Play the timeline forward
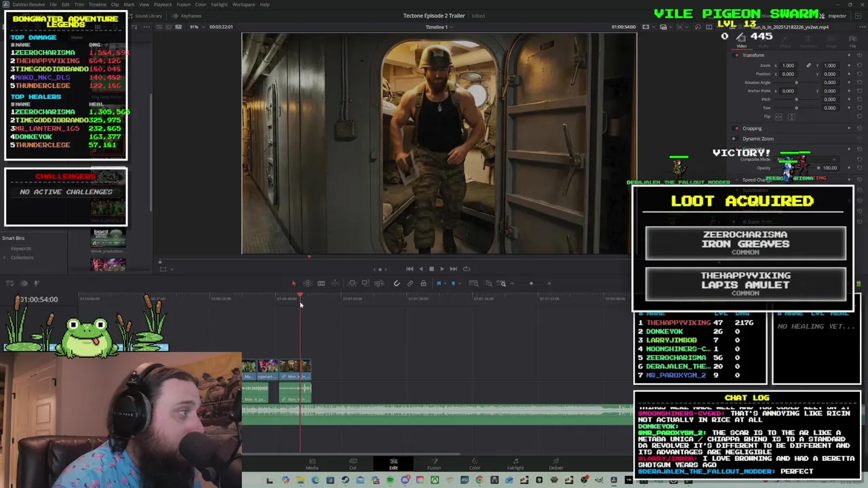 tap(442, 269)
